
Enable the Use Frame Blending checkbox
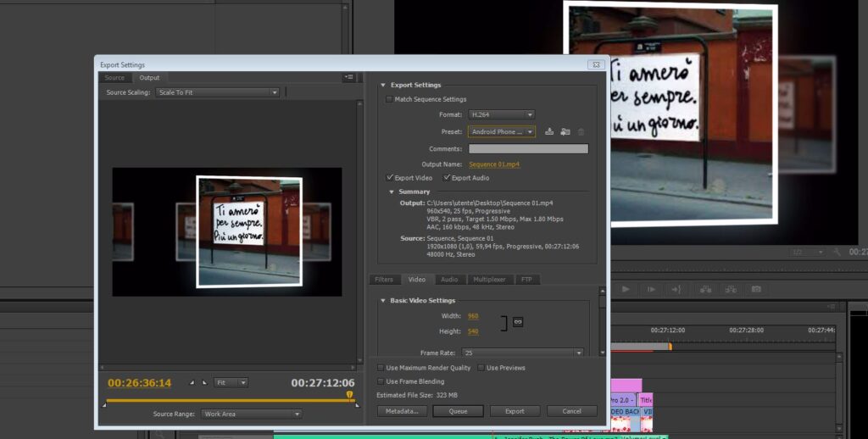[381, 381]
